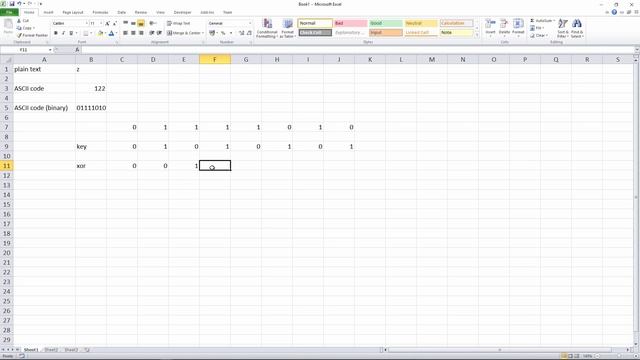Apply the Input cell style
640x360 pixels.
tap(386, 32)
